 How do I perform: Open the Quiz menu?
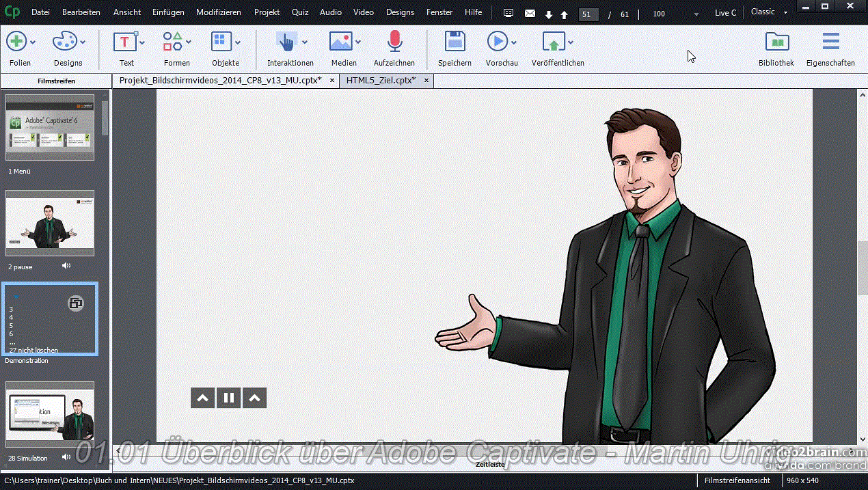pyautogui.click(x=300, y=12)
